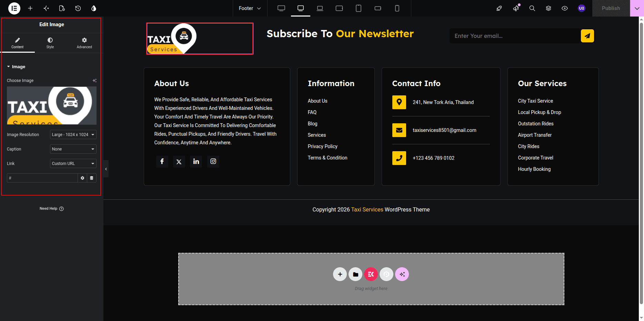Open the Elementor main menu logo
This screenshot has width=644, height=321.
pyautogui.click(x=14, y=8)
